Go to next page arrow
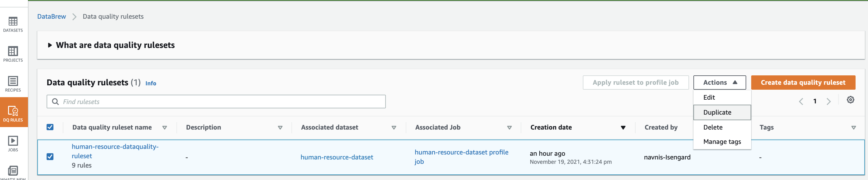The height and width of the screenshot is (180, 868). click(829, 101)
